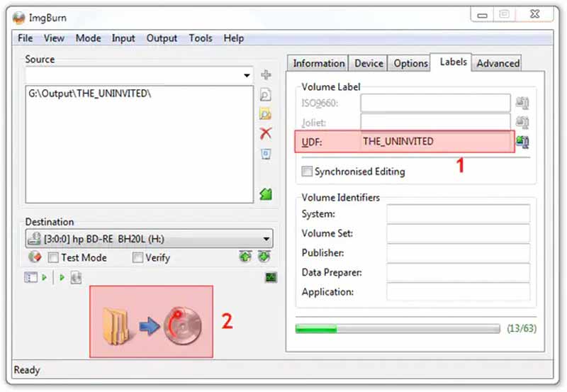Click the disc eraser icon beside Test Mode
The image size is (567, 392).
tap(35, 257)
